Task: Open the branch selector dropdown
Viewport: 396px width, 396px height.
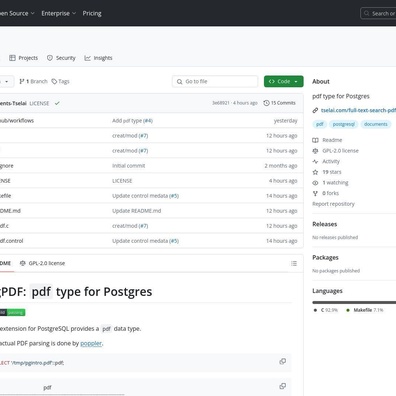Action: (x=7, y=81)
